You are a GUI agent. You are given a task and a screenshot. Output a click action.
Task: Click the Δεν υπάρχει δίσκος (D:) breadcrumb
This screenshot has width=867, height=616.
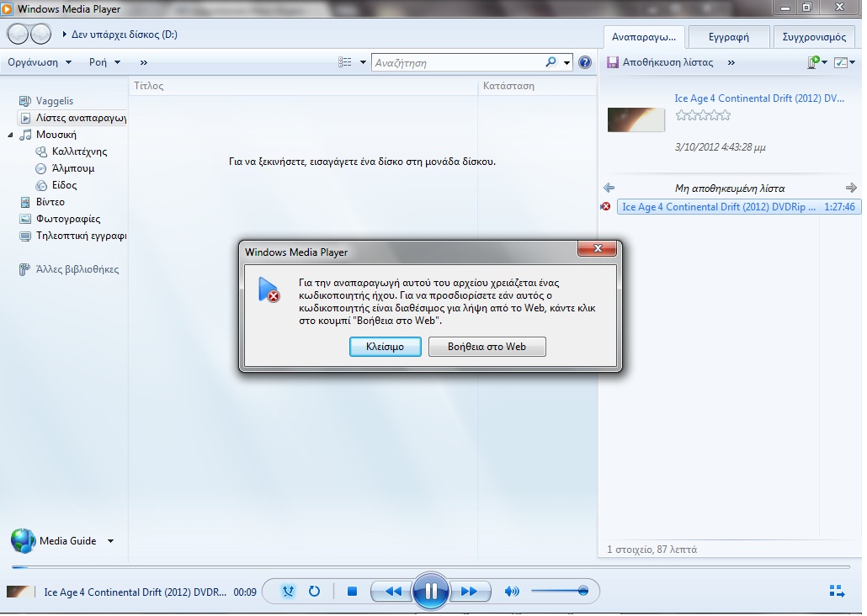click(x=125, y=35)
